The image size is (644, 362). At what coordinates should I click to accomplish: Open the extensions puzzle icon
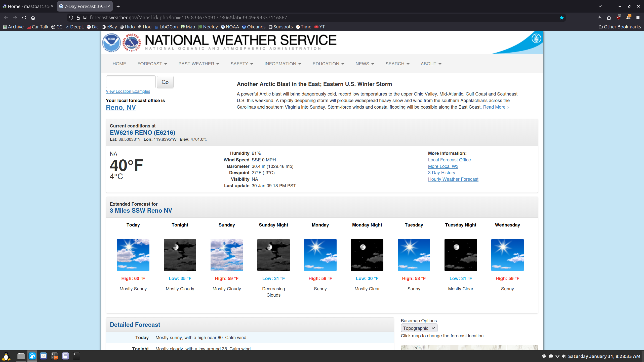[x=609, y=18]
